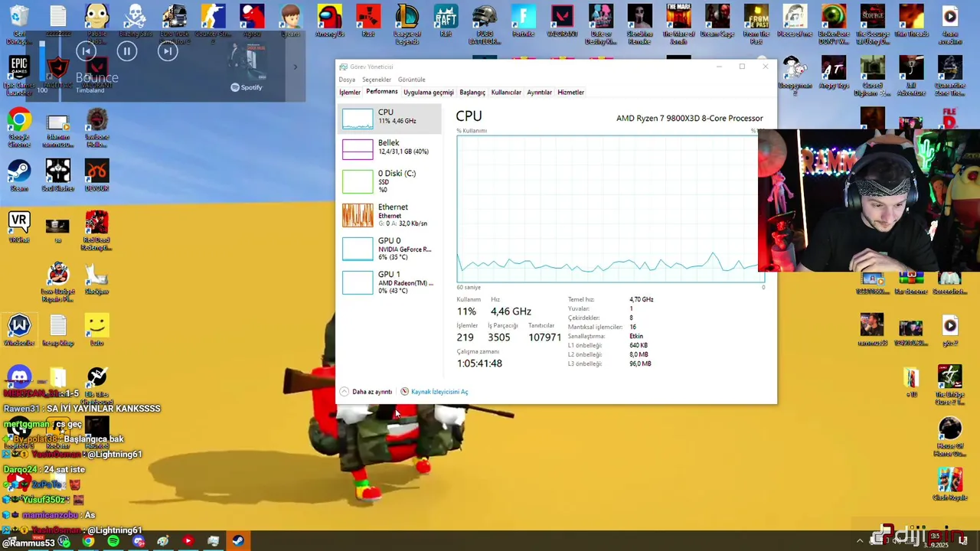980x551 pixels.
Task: Switch to the İşlemler tab
Action: pos(350,93)
